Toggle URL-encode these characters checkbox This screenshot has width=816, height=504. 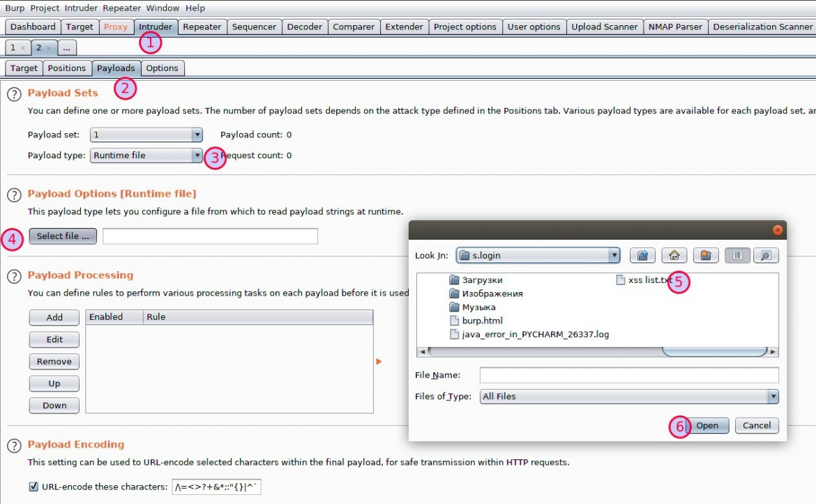(34, 487)
